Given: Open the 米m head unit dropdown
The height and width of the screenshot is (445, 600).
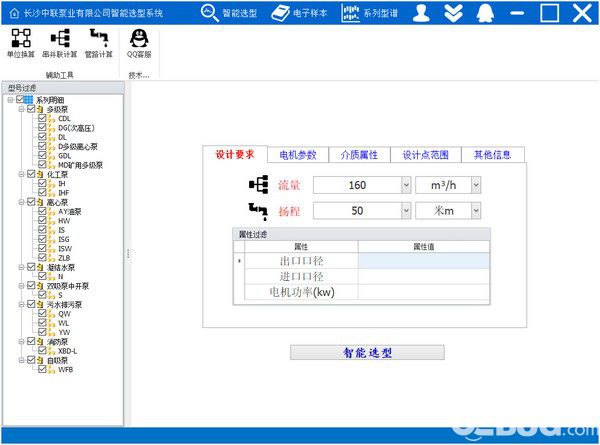Looking at the screenshot, I should pyautogui.click(x=476, y=211).
